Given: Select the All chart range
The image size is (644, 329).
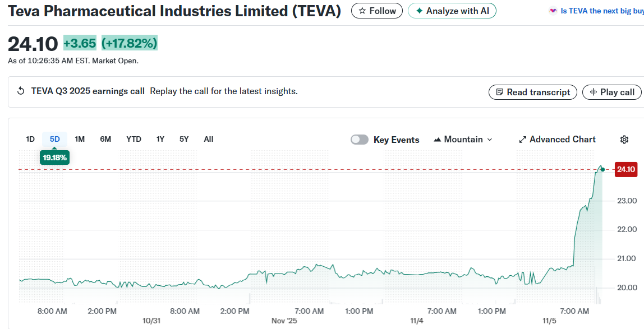Looking at the screenshot, I should point(208,139).
